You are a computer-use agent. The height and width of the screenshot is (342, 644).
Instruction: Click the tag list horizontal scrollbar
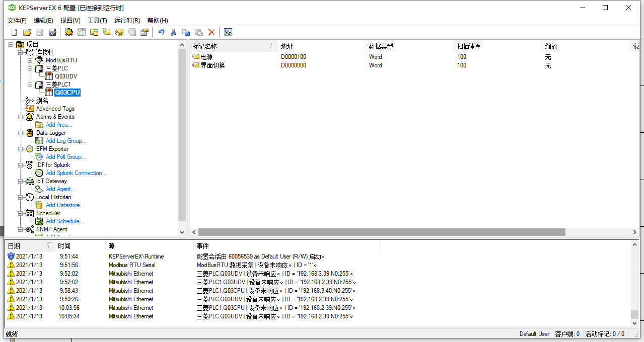click(x=382, y=232)
